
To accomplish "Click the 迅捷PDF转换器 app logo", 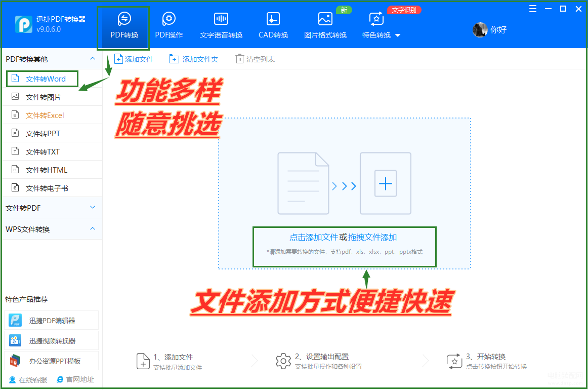I will pos(24,24).
